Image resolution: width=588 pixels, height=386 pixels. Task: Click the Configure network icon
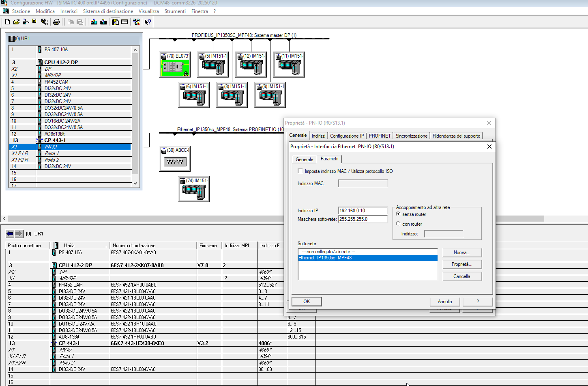tap(136, 22)
